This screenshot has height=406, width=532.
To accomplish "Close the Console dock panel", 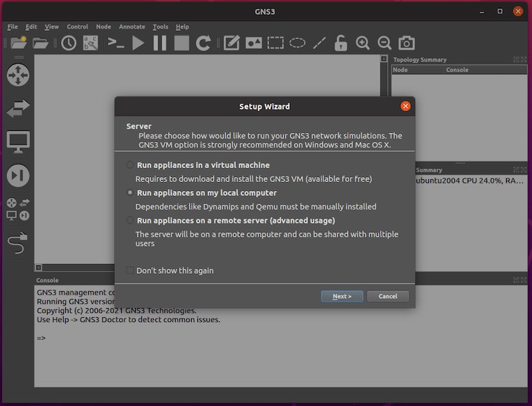I will pos(524,280).
